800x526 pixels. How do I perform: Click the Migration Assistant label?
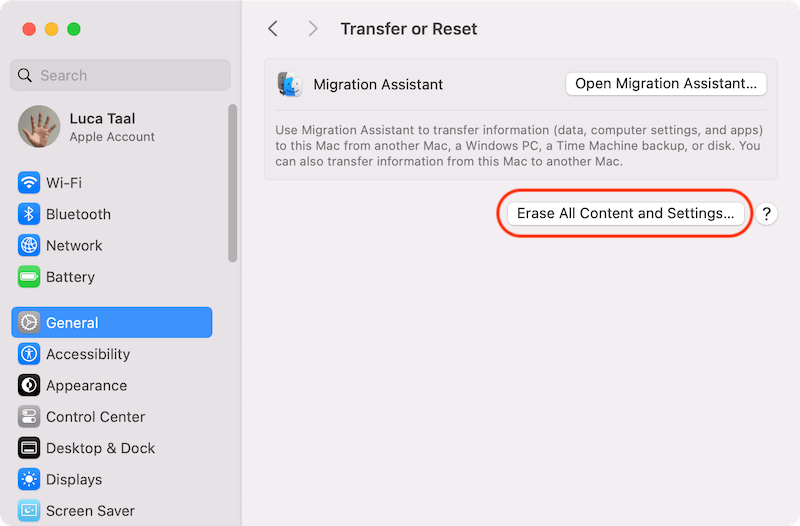tap(378, 84)
